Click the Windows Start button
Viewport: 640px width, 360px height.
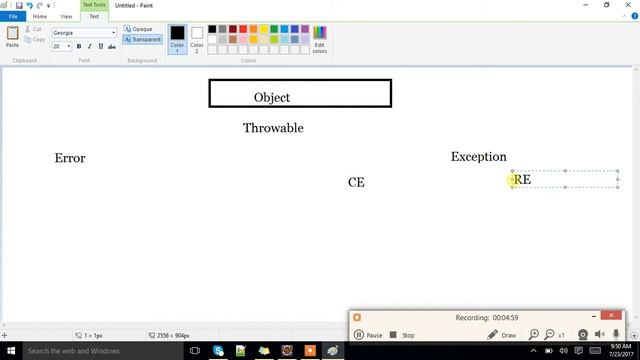(11, 351)
